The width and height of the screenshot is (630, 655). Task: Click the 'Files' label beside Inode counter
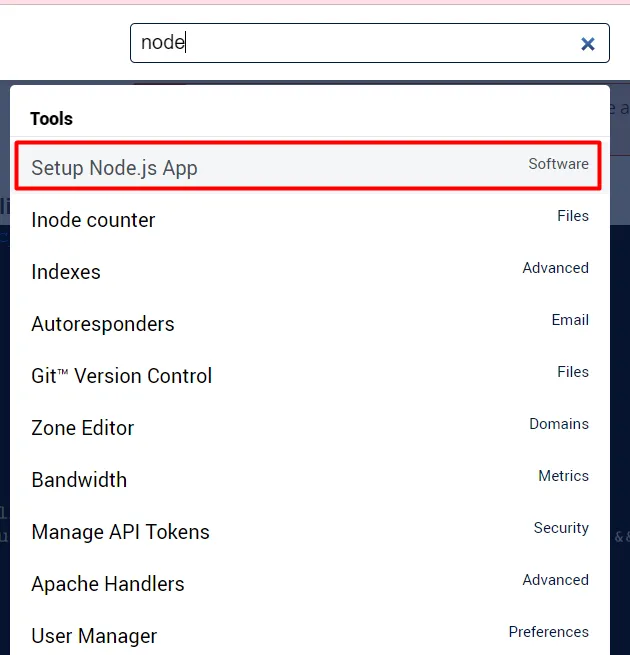[x=573, y=216]
